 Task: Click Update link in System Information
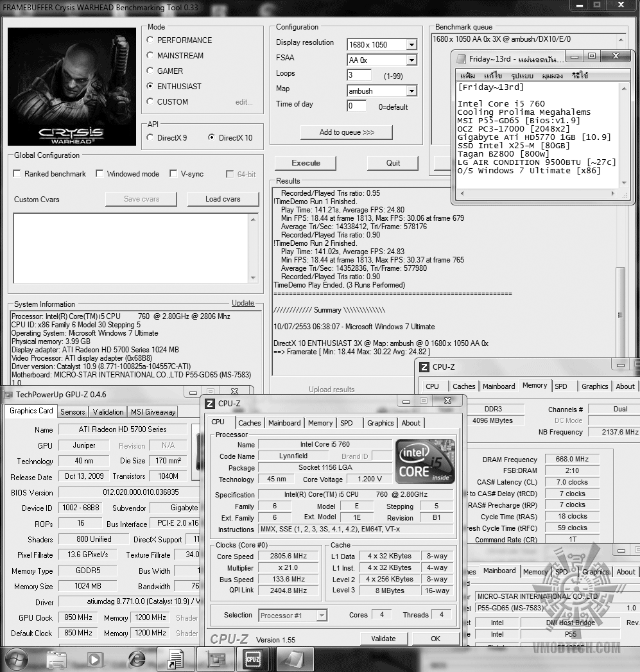click(243, 303)
